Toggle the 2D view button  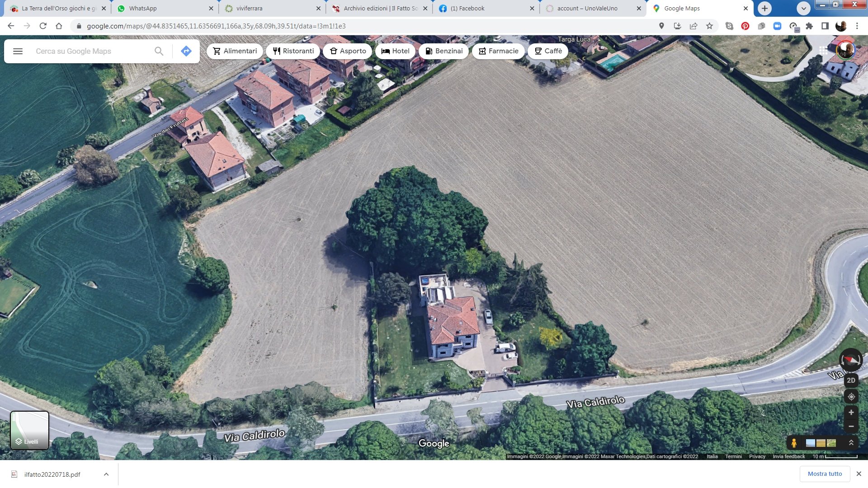pos(851,380)
